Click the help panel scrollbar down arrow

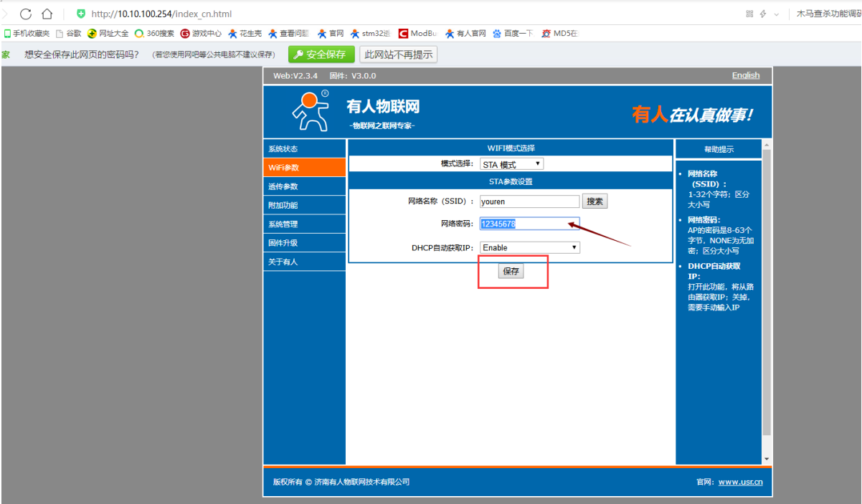[767, 459]
